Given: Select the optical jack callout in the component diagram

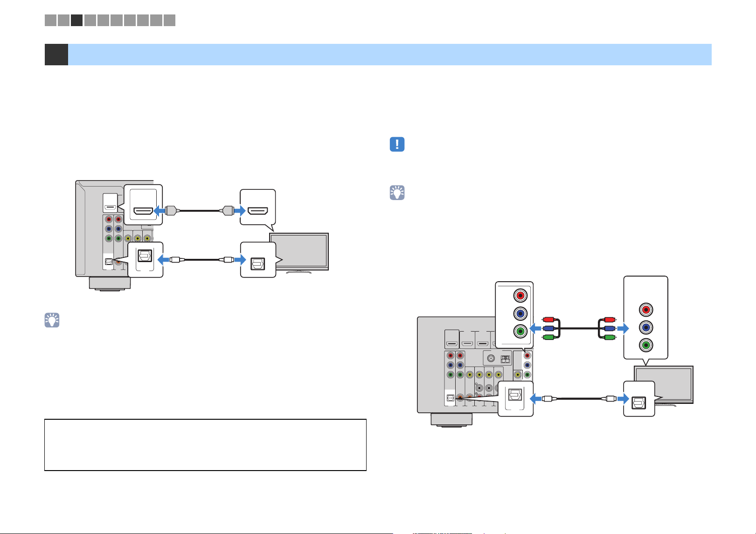Looking at the screenshot, I should tap(515, 399).
